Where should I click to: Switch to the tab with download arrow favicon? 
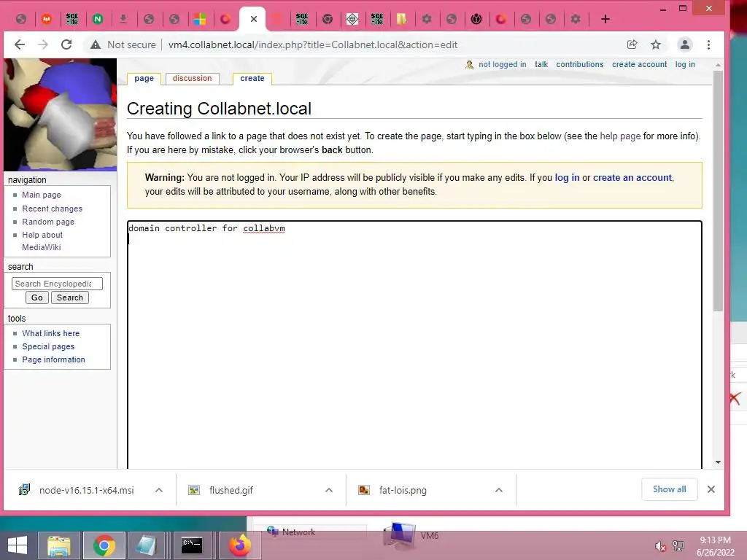click(123, 19)
